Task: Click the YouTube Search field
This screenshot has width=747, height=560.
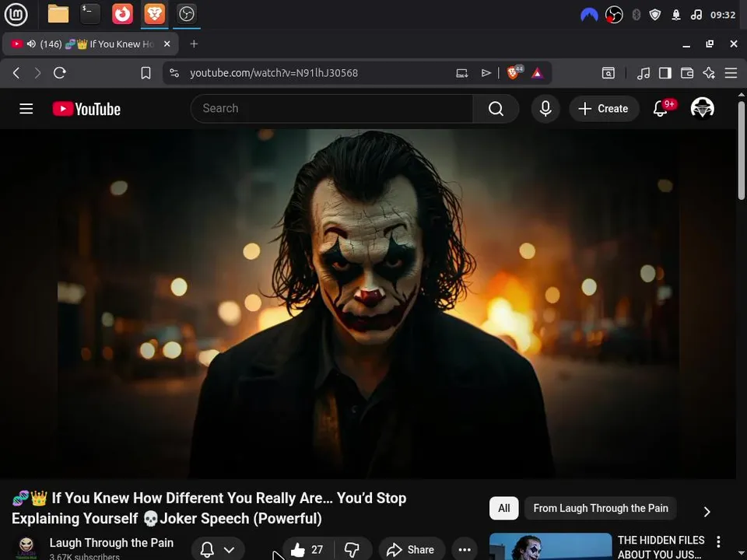Action: click(331, 109)
